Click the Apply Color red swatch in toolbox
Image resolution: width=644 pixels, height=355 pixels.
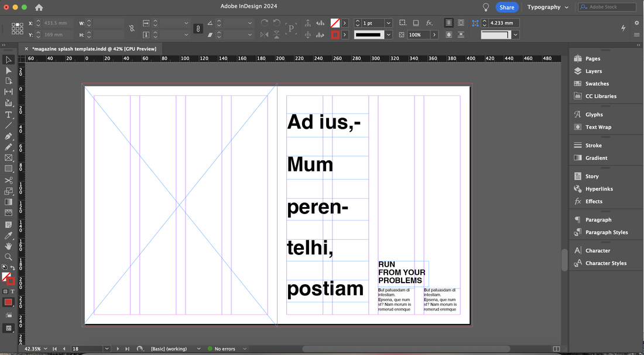(8, 302)
